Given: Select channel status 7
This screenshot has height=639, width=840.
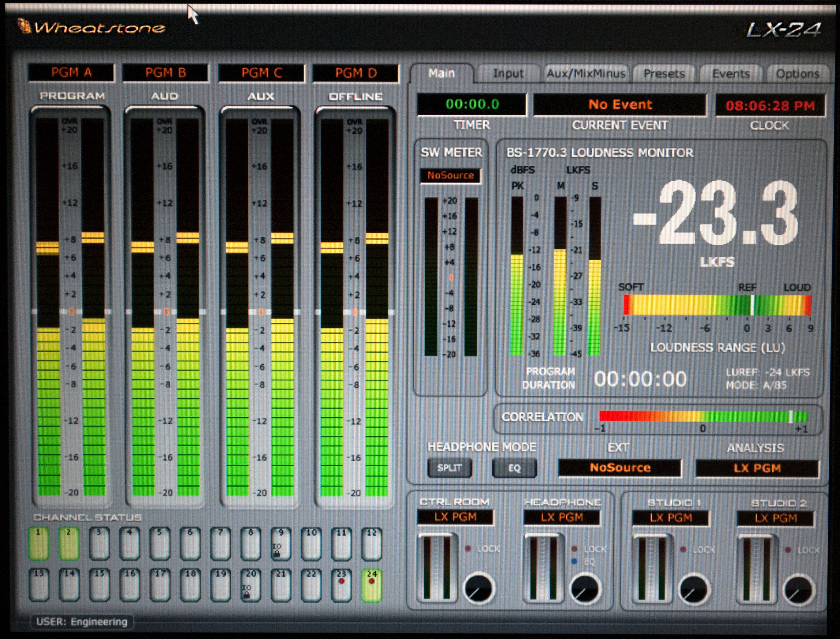Looking at the screenshot, I should (x=220, y=544).
